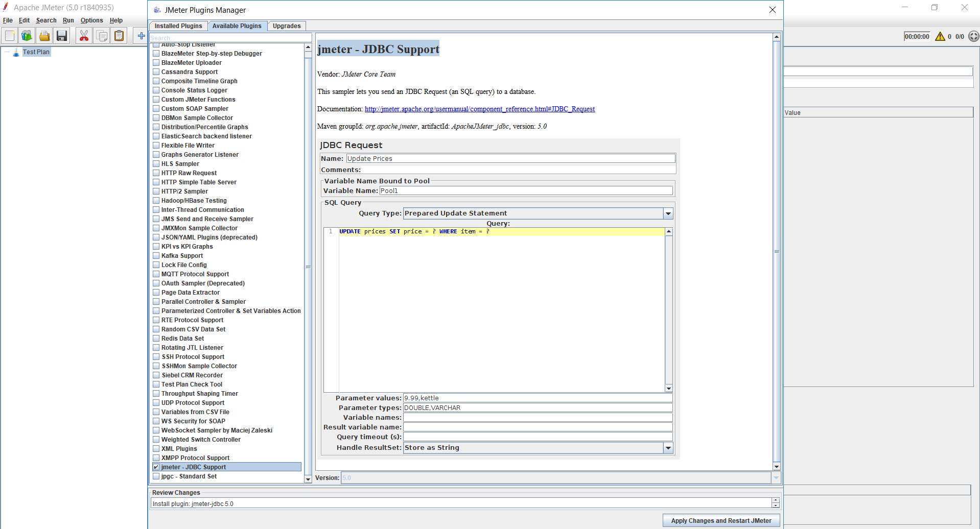
Task: Switch to the Installed Plugins tab
Action: [178, 26]
